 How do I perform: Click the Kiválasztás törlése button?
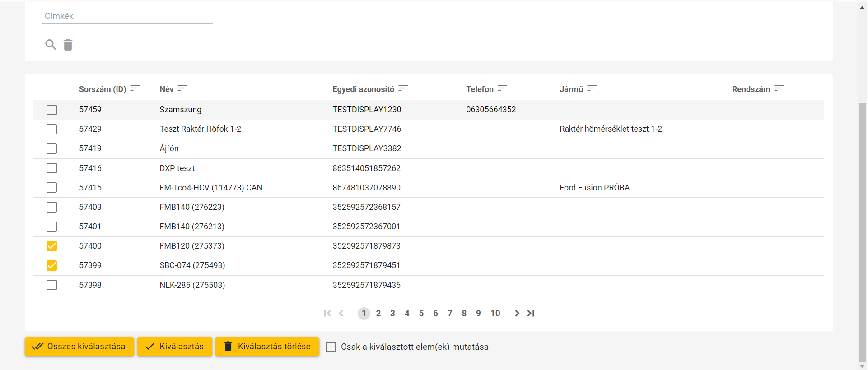tap(267, 347)
